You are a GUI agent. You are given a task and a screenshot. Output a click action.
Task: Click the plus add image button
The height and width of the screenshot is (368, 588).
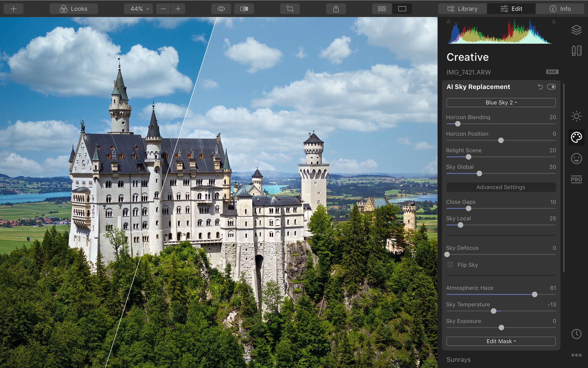click(14, 9)
